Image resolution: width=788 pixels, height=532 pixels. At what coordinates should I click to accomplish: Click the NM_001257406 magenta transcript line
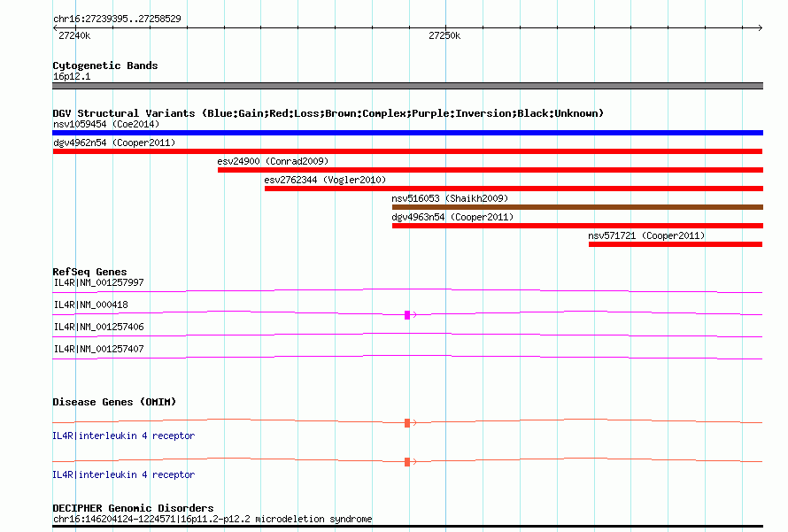[407, 335]
